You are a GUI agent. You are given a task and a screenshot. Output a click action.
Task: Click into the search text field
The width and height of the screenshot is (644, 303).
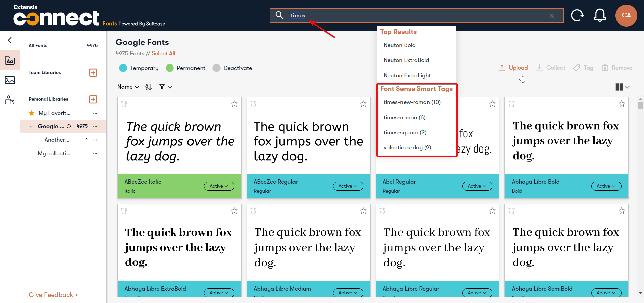(416, 15)
